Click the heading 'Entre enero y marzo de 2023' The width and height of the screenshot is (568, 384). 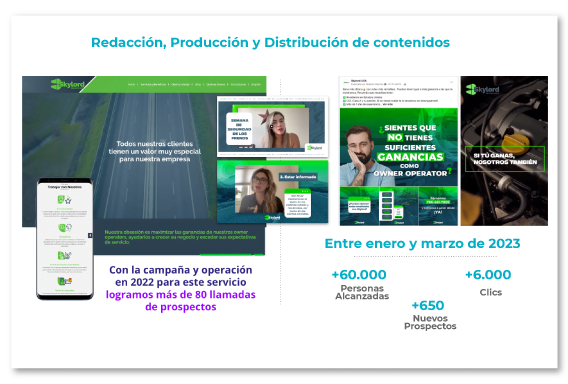(422, 243)
